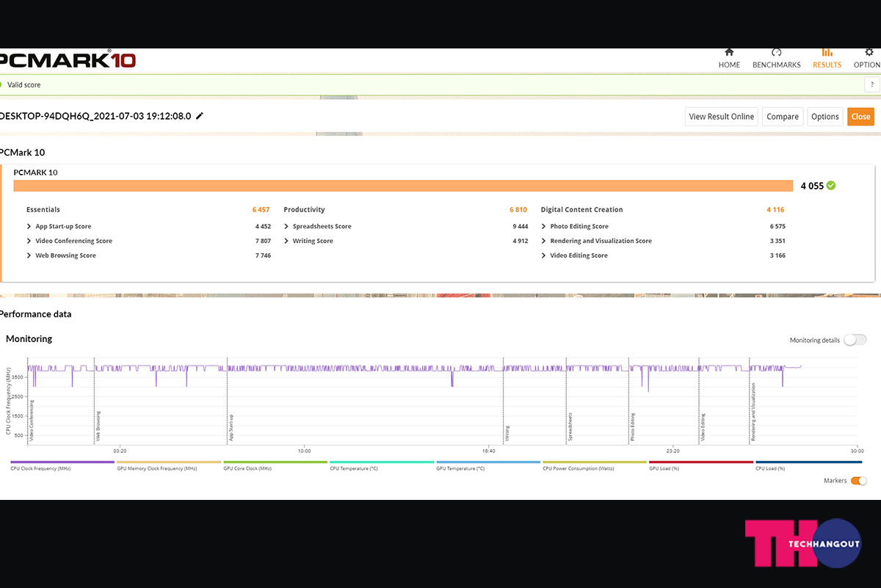The height and width of the screenshot is (588, 881).
Task: Click the question mark help icon
Action: click(x=872, y=85)
